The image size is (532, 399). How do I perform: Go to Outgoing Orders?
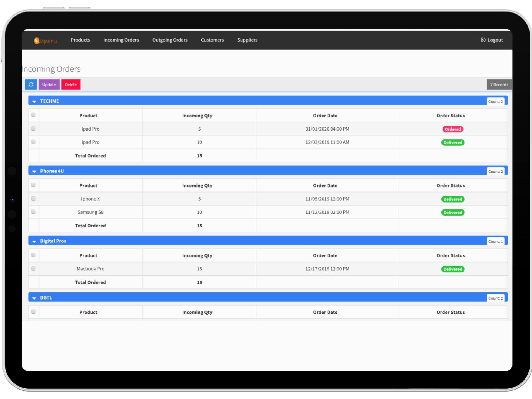tap(170, 40)
